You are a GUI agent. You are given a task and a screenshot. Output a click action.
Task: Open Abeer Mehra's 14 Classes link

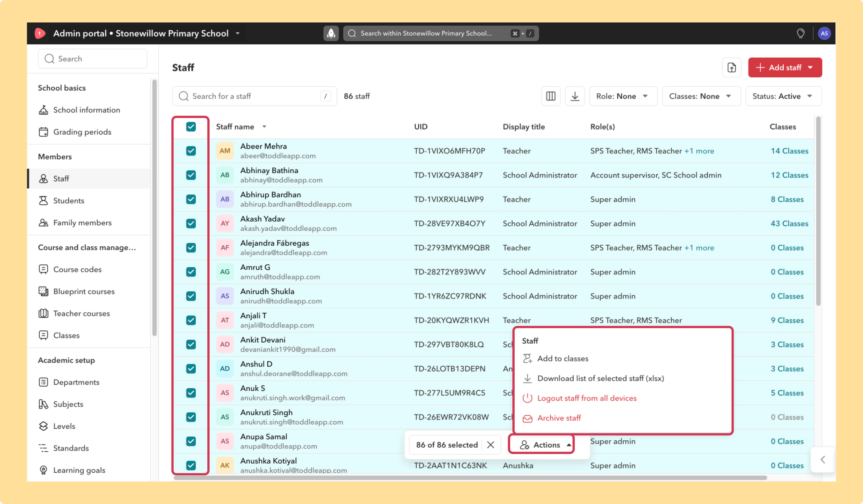tap(789, 151)
